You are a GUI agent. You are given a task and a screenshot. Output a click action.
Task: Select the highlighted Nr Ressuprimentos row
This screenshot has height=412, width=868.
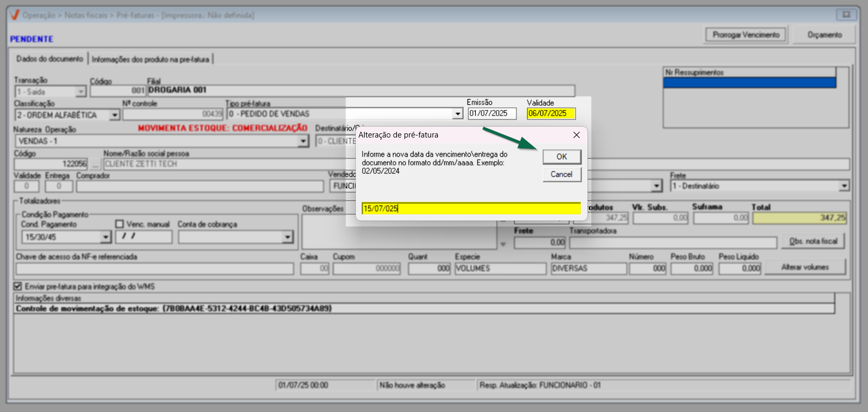pos(750,83)
